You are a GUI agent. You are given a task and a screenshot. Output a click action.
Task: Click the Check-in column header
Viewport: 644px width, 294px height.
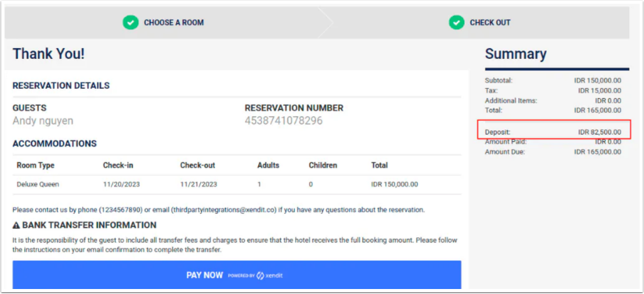[x=118, y=166]
